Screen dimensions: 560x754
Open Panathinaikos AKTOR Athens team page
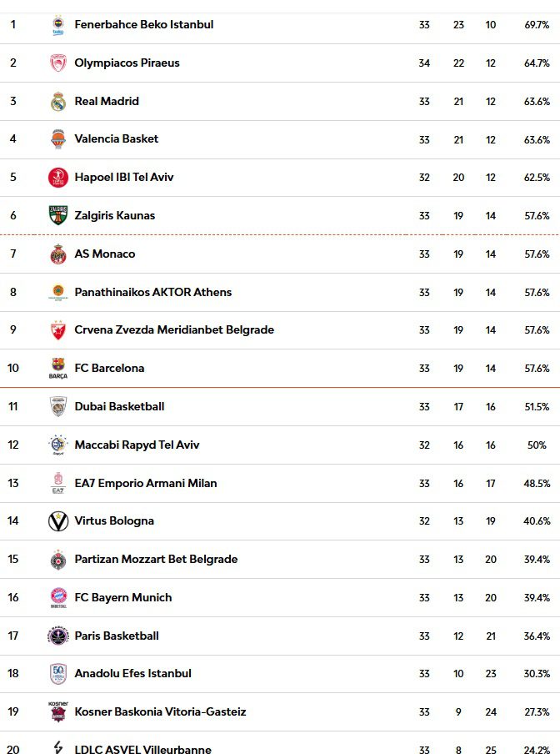click(152, 293)
